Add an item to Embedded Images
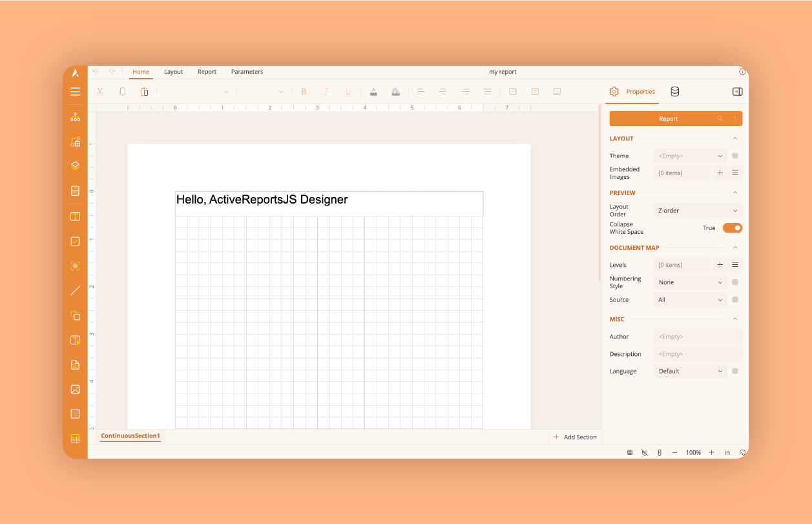Image resolution: width=812 pixels, height=524 pixels. pos(720,173)
